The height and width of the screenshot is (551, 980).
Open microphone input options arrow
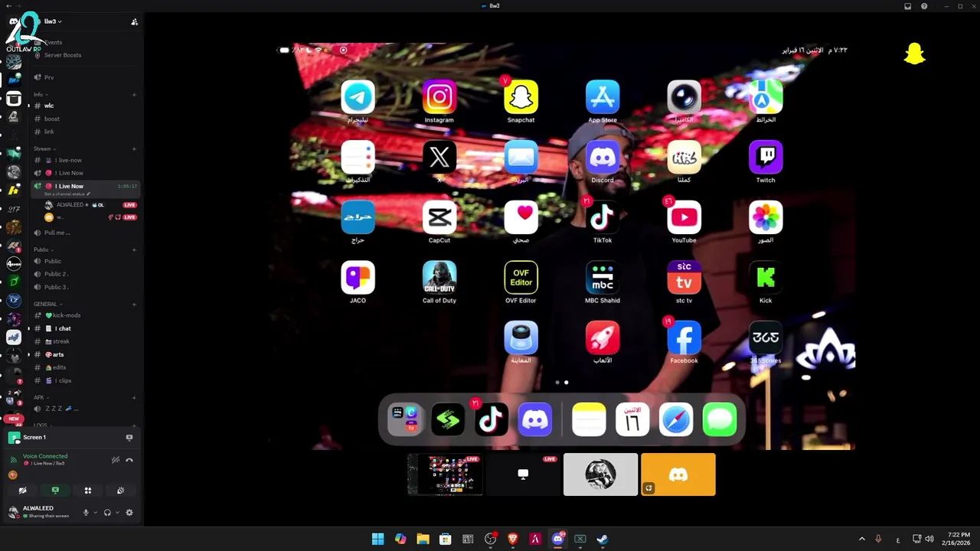(x=95, y=513)
